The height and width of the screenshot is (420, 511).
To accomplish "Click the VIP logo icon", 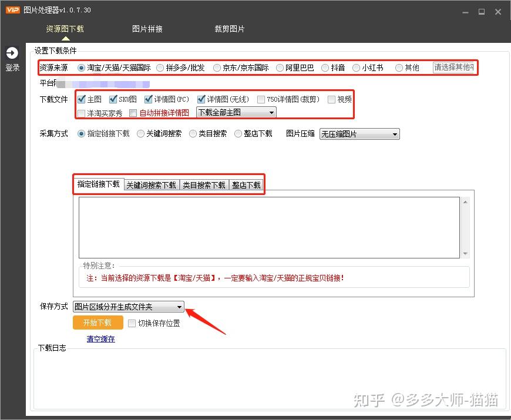I will [x=12, y=11].
